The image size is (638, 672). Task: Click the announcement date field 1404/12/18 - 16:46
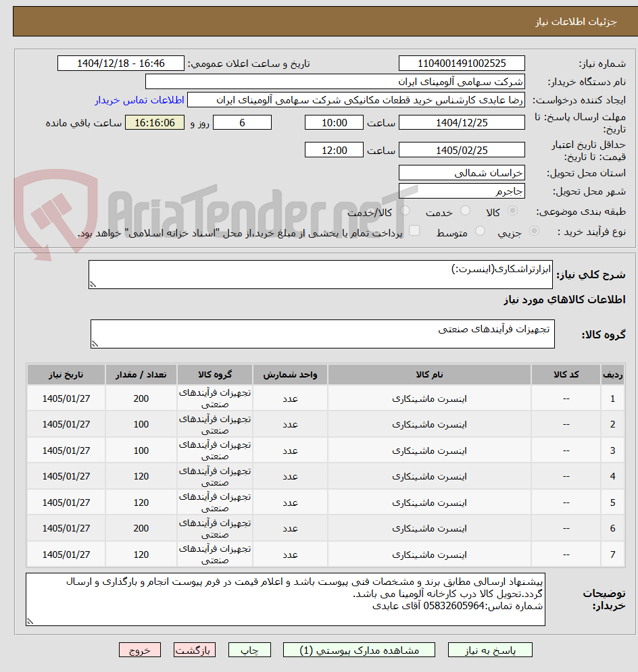click(121, 63)
